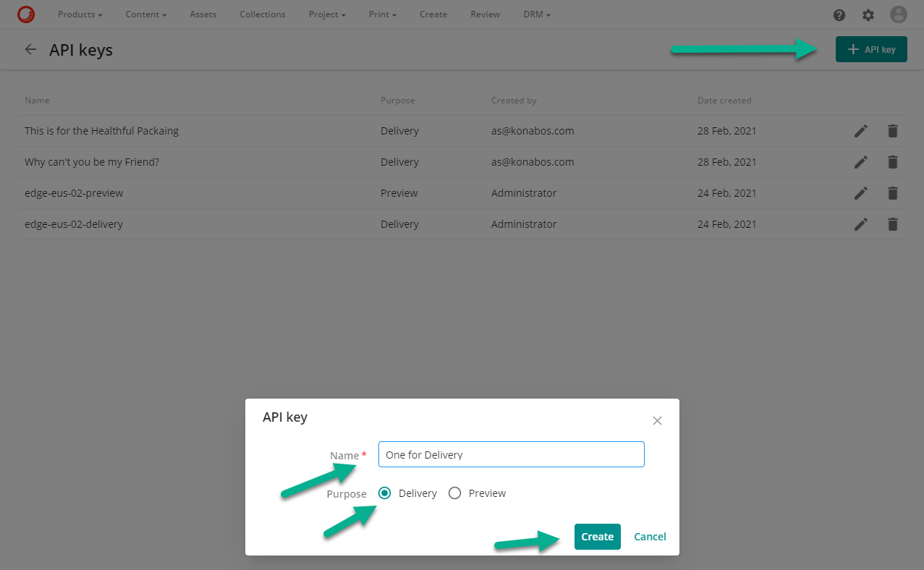Click the Create button in the dialog
The width and height of the screenshot is (924, 570).
pyautogui.click(x=598, y=537)
